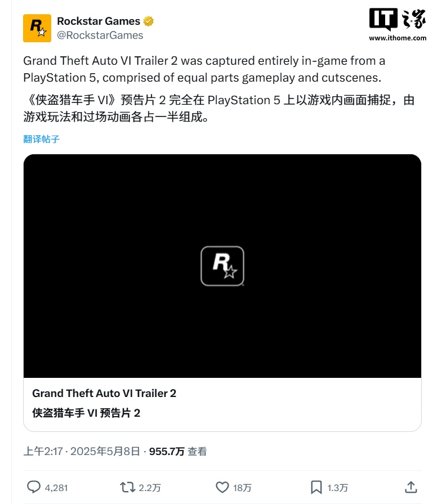
Task: Click the repost arrows icon
Action: (x=128, y=487)
